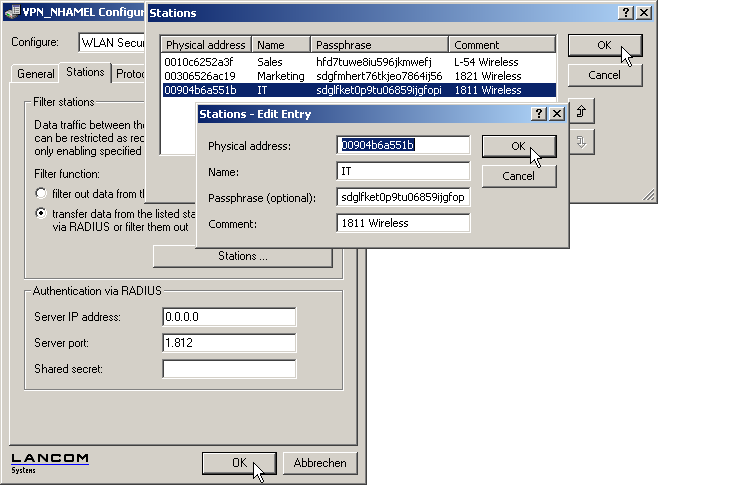
Task: Sort list by Physical address column header
Action: click(x=206, y=45)
